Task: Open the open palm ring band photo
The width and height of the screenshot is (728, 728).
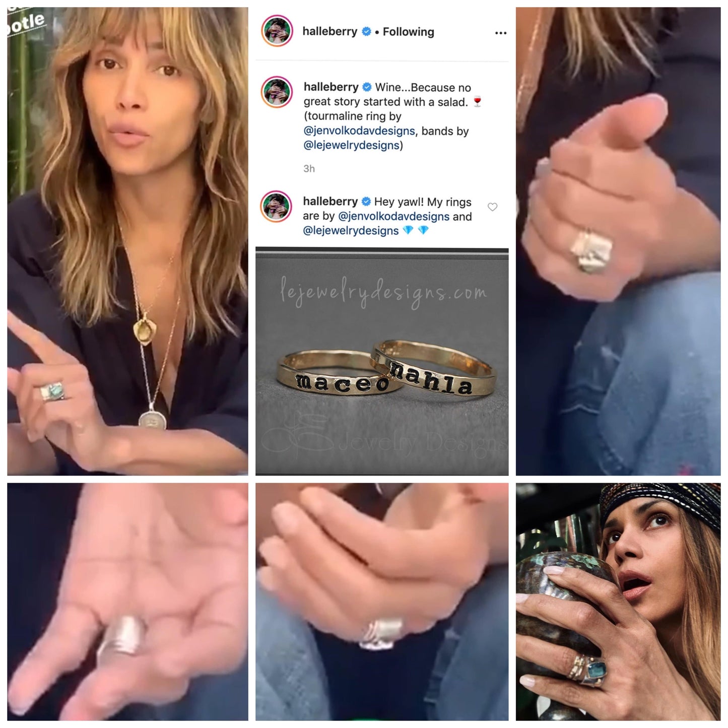Action: pos(127,602)
